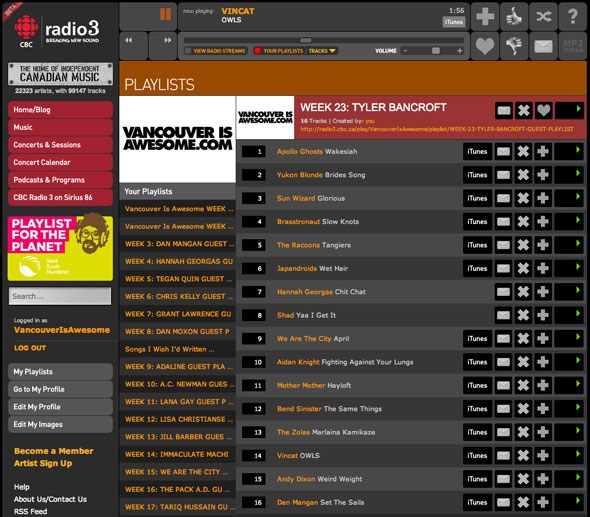This screenshot has width=590, height=517.
Task: Increase volume with plus button
Action: coord(459,51)
